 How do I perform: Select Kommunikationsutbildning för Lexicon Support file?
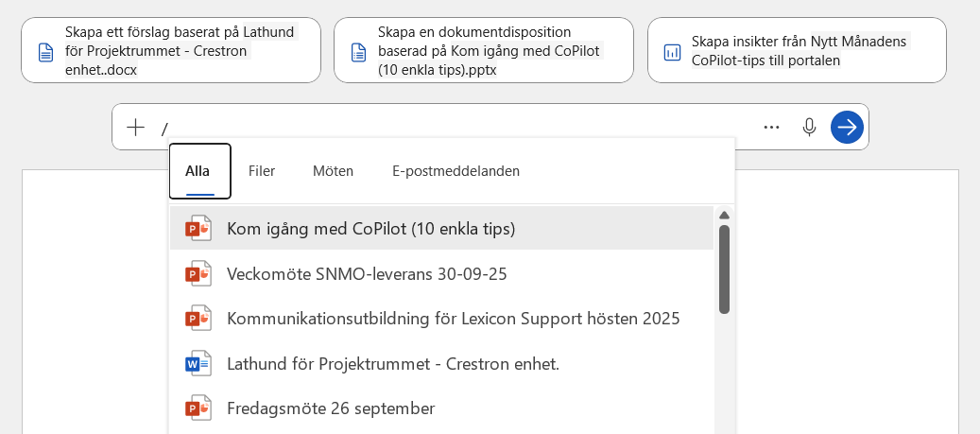[x=453, y=319]
